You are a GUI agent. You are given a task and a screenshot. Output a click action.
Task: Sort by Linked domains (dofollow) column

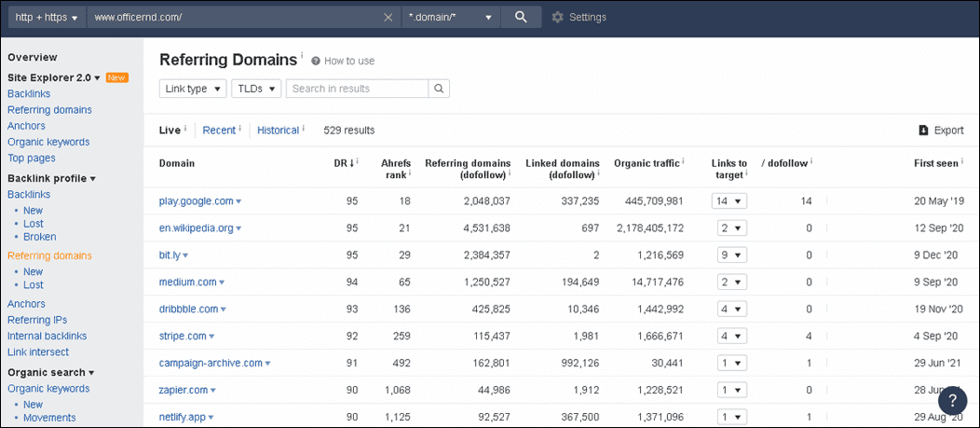pyautogui.click(x=562, y=169)
